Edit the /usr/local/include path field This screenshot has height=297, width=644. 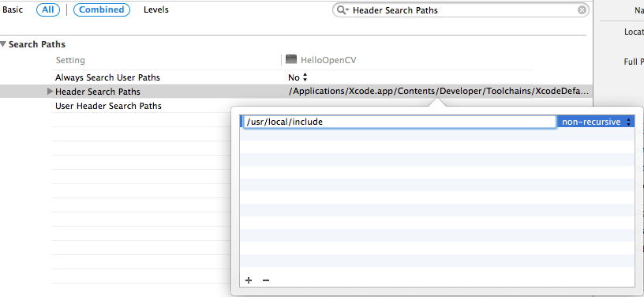pyautogui.click(x=400, y=122)
